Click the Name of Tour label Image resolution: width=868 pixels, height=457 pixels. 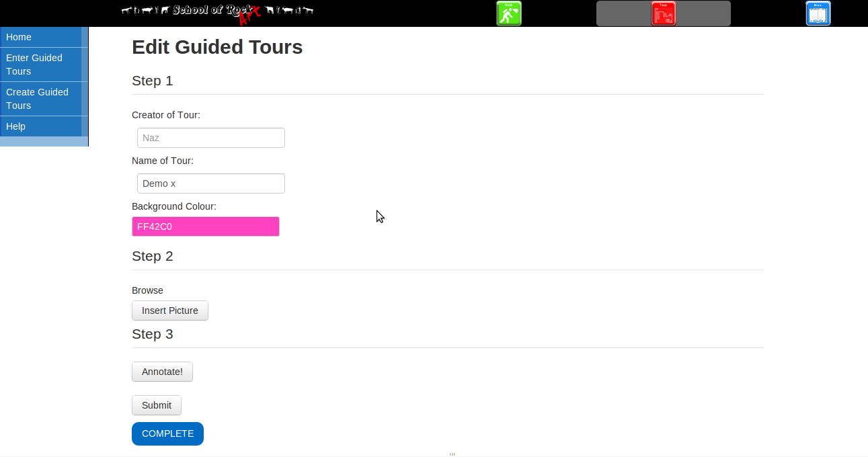point(163,161)
